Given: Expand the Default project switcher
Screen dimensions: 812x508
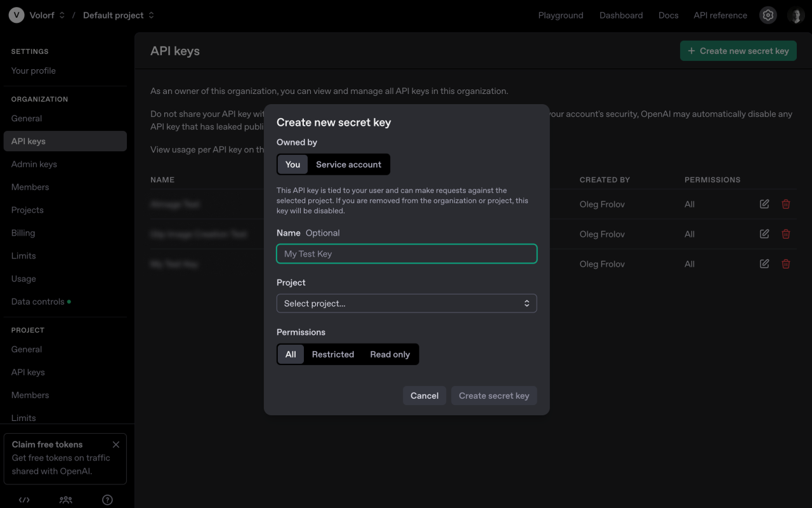Looking at the screenshot, I should click(151, 15).
